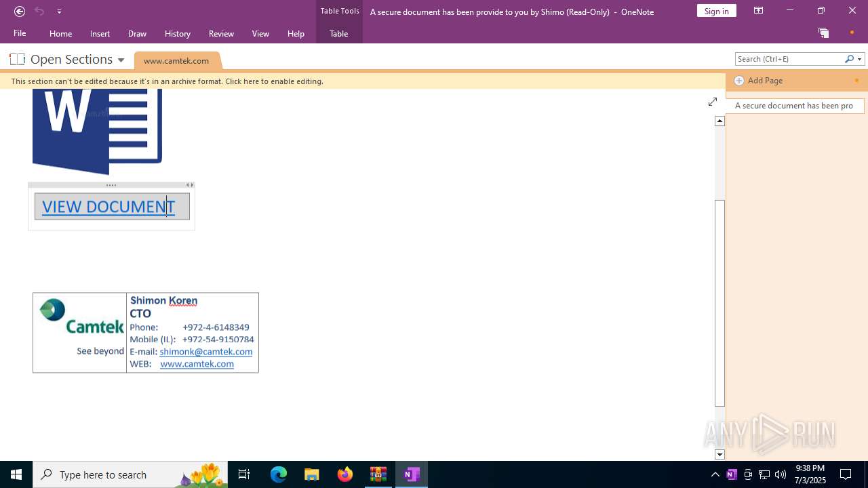Open File Explorer from taskbar

coord(312,474)
